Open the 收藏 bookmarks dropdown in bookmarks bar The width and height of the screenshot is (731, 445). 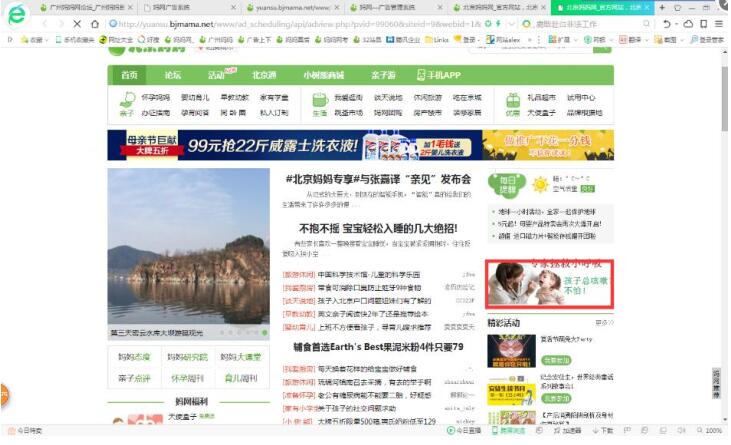tap(35, 40)
